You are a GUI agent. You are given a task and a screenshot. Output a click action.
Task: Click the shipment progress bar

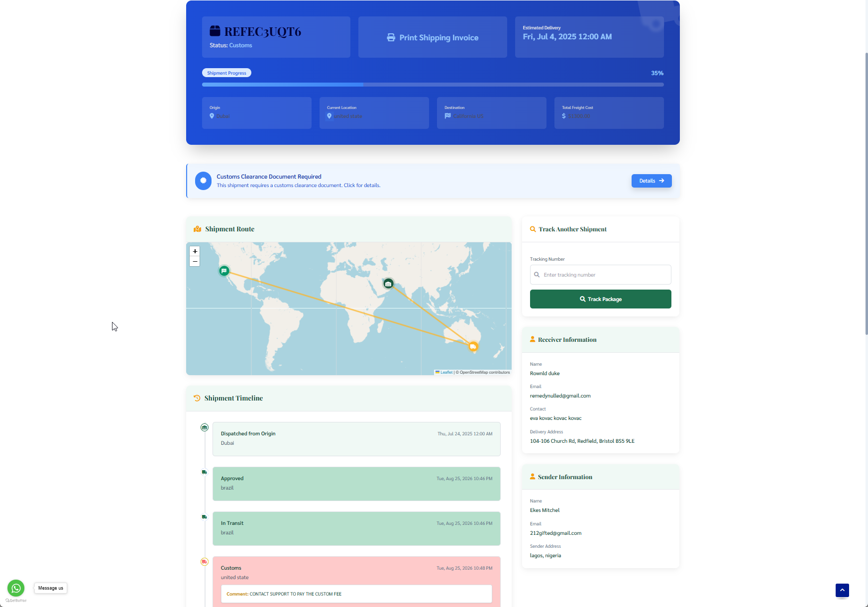(433, 85)
